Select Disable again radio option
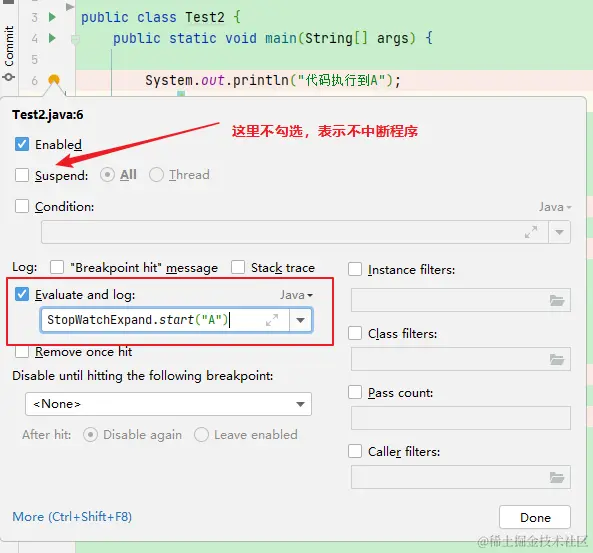The image size is (593, 553). [90, 435]
